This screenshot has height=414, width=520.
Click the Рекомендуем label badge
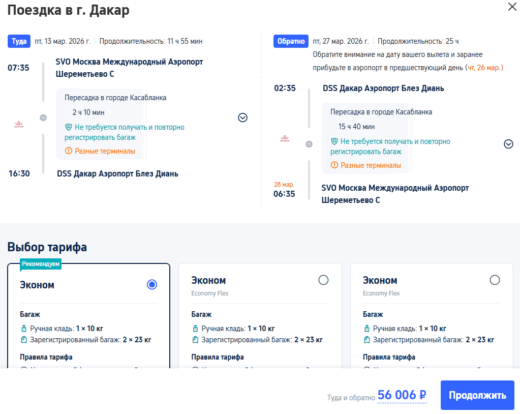[41, 264]
